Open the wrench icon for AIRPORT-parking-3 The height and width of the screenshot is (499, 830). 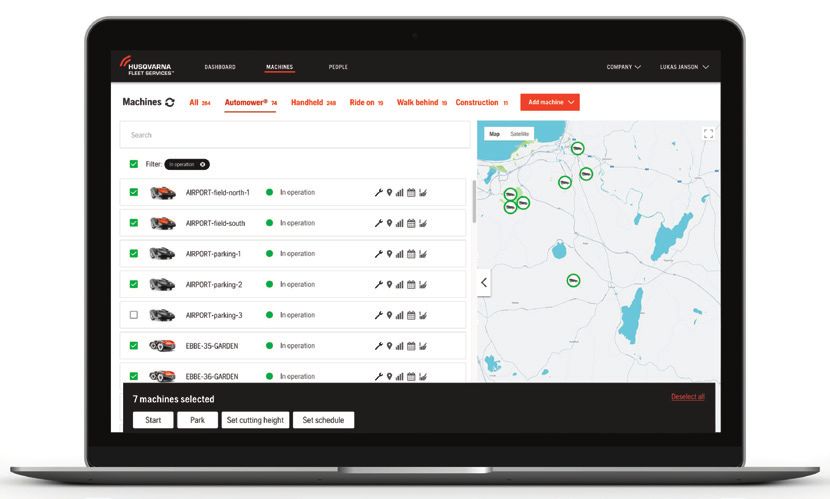(x=378, y=315)
